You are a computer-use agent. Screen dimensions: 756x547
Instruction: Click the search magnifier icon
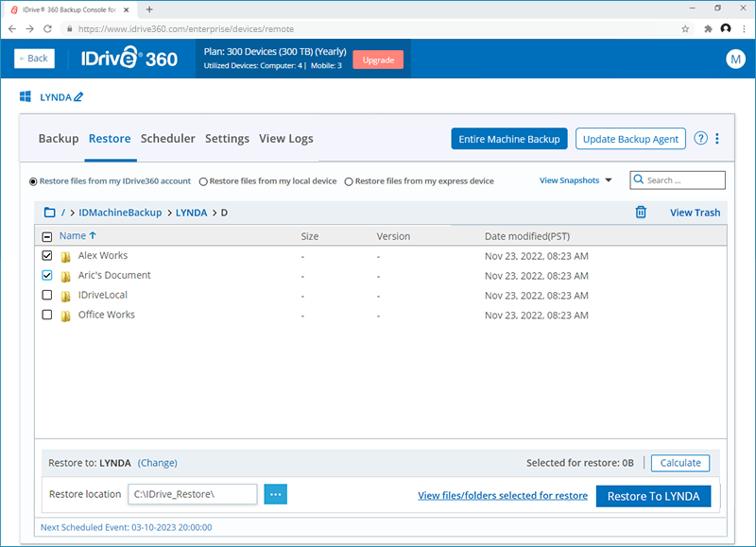tap(639, 179)
